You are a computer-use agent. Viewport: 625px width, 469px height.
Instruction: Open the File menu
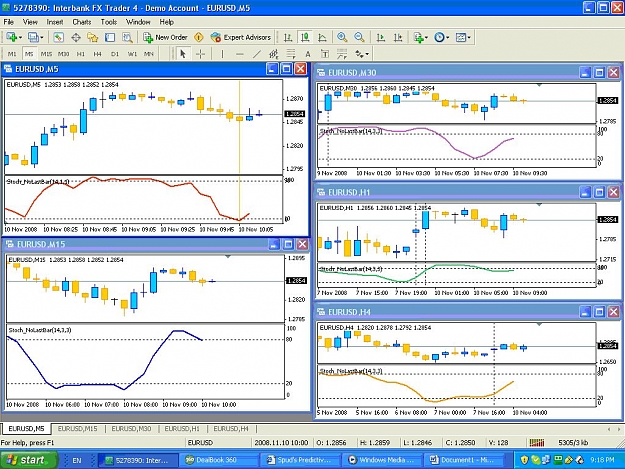point(8,22)
